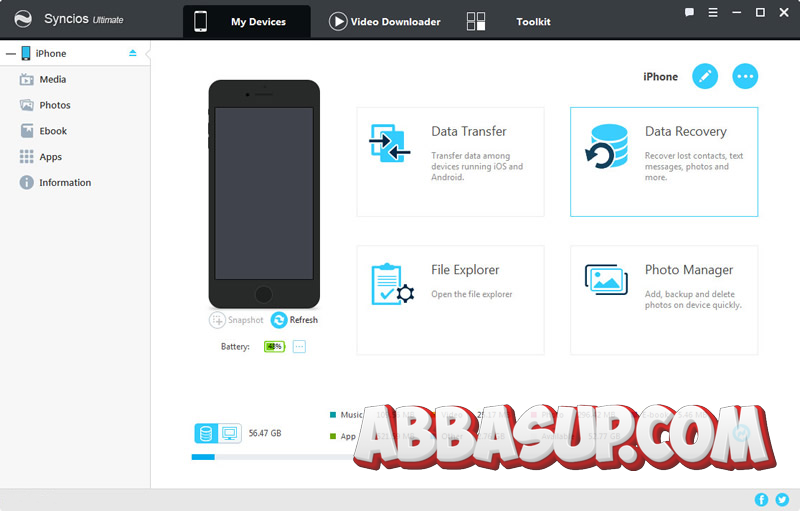Viewport: 800px width, 511px height.
Task: Switch to the Video Downloader tab
Action: pyautogui.click(x=385, y=21)
